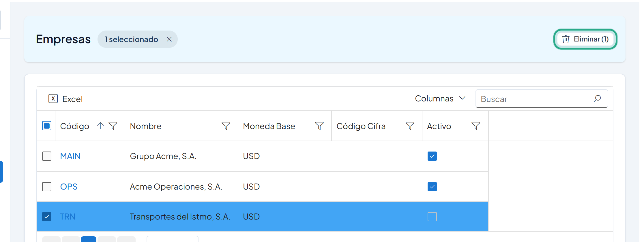Clear selection with the X on the '1 seleccionado' chip
This screenshot has height=242, width=644.
169,39
